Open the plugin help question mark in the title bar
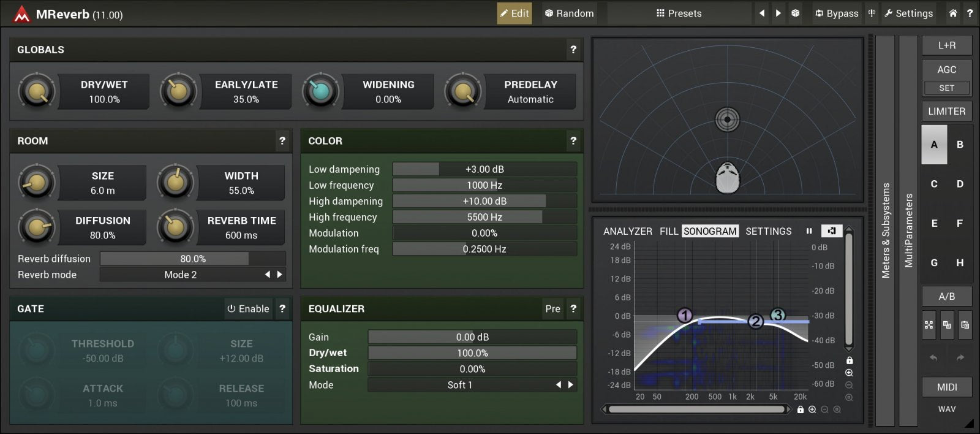Viewport: 980px width, 434px height. tap(970, 13)
